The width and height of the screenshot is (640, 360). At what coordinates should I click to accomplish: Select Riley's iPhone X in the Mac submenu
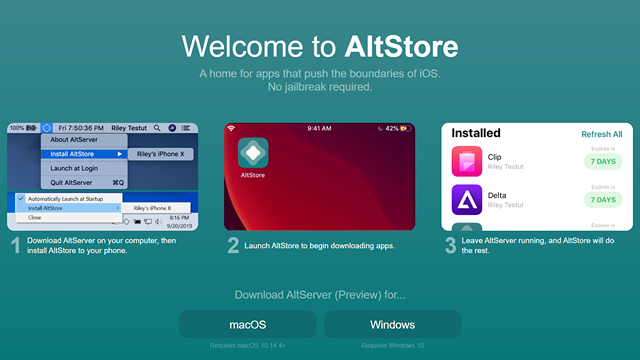[160, 154]
